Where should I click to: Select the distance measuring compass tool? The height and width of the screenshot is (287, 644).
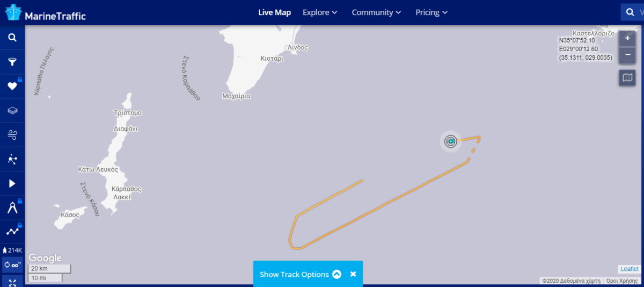12,208
